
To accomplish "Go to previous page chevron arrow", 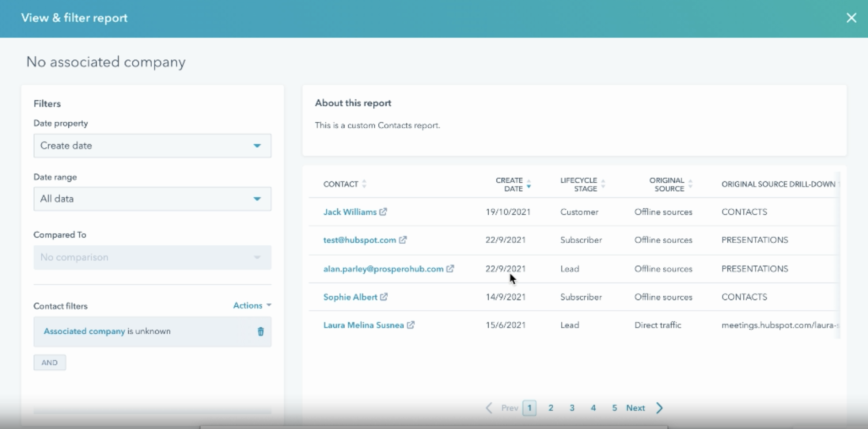I will coord(489,408).
